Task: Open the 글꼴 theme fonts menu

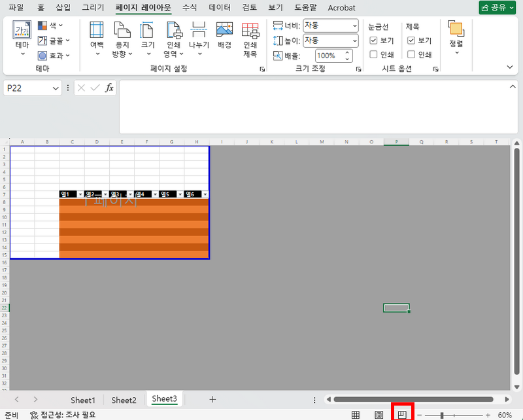Action: pyautogui.click(x=54, y=41)
